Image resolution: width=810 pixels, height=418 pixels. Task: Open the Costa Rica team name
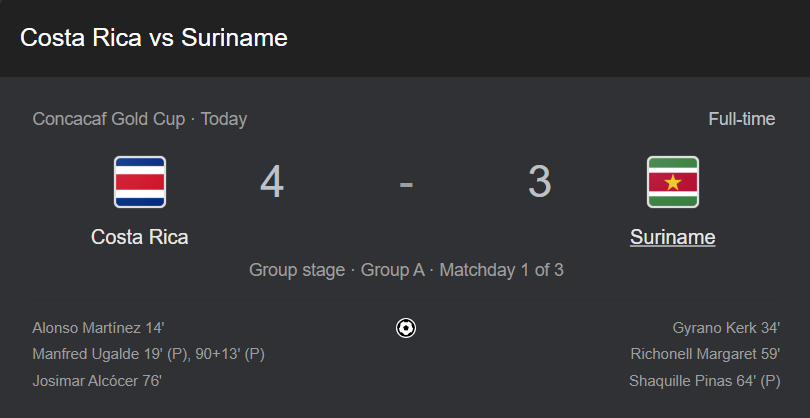point(139,237)
